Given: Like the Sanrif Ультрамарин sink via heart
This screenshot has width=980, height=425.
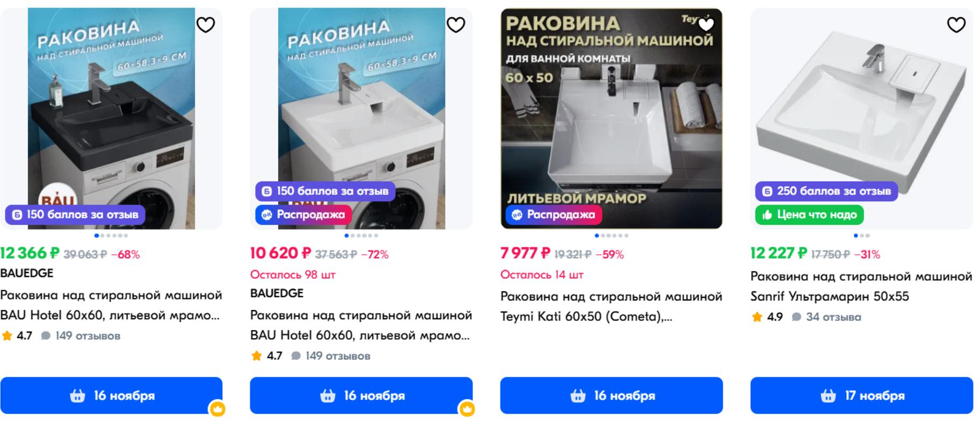Looking at the screenshot, I should 956,25.
